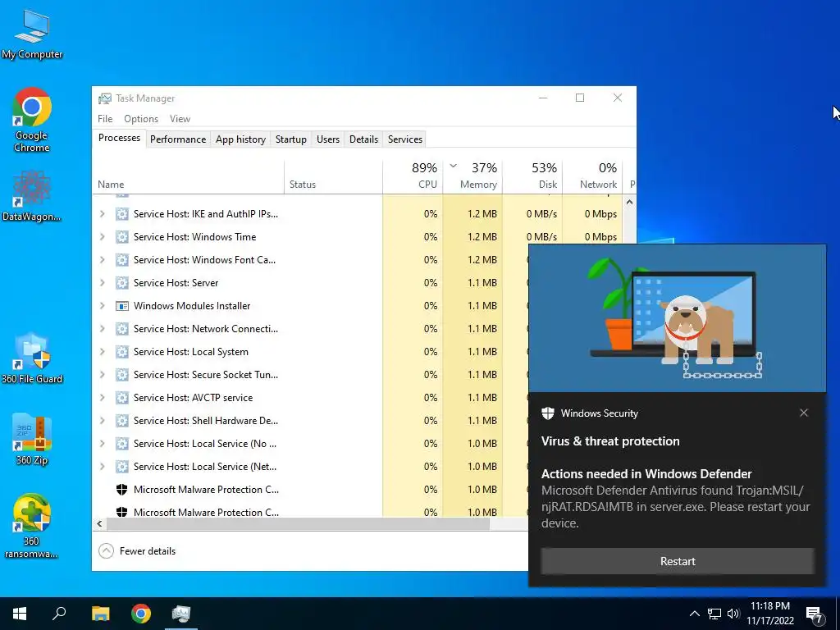Click the volume speaker tray icon
Screen dimensions: 840x630
coord(733,614)
